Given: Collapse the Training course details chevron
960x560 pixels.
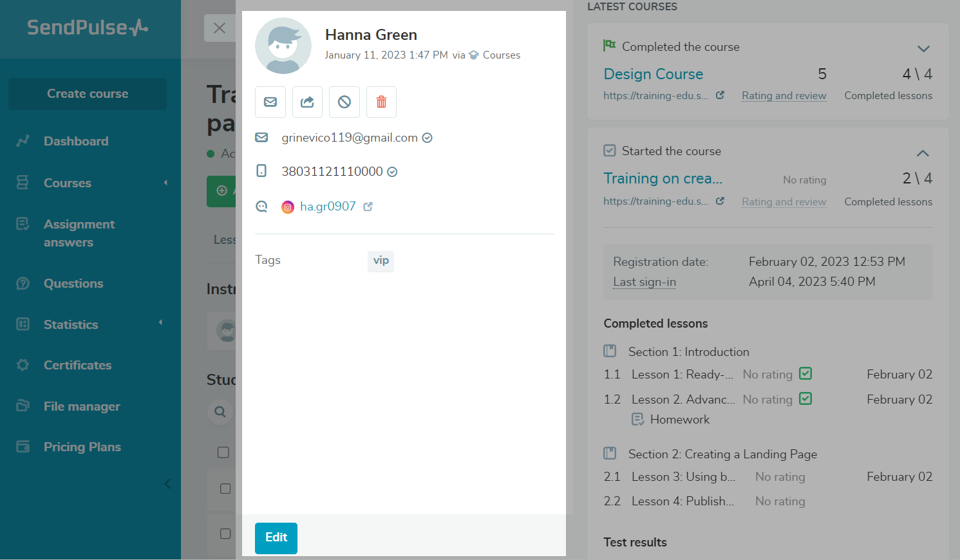Looking at the screenshot, I should (923, 153).
